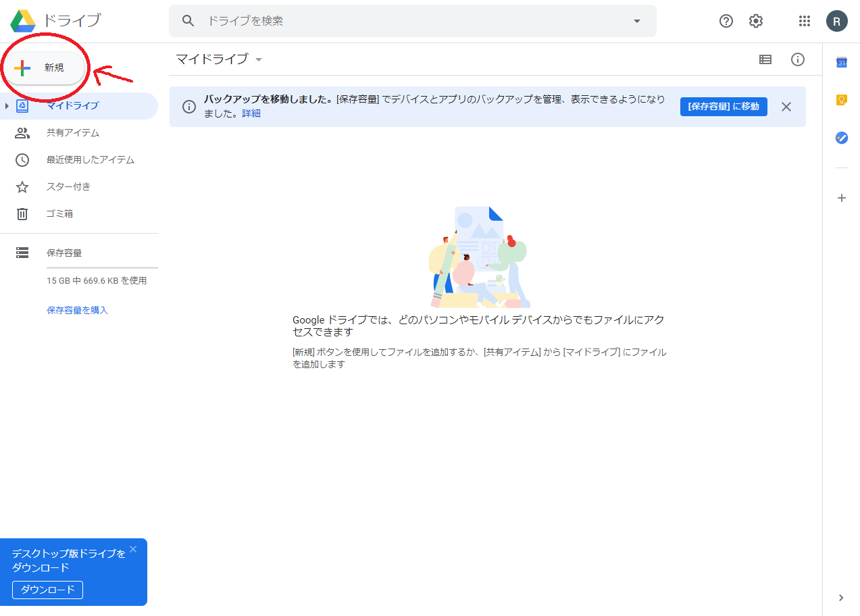Open the マイドライブ header dropdown
This screenshot has width=860, height=616.
click(x=259, y=59)
